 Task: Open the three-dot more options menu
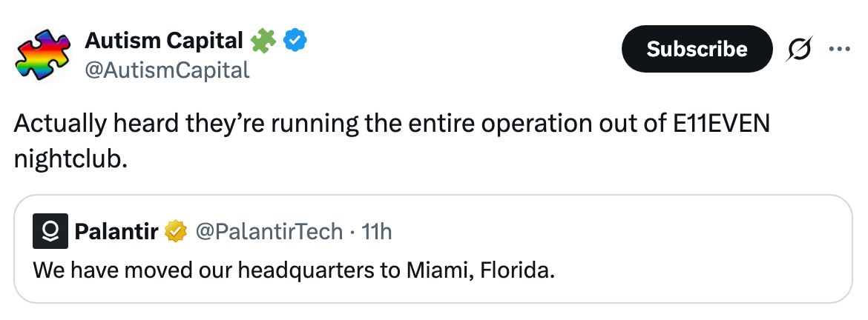pos(839,49)
